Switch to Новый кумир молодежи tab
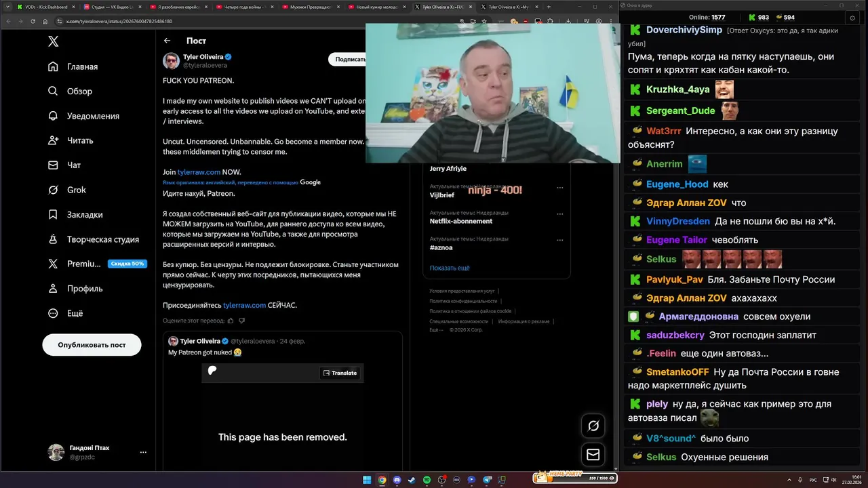The image size is (868, 488). pos(376,7)
